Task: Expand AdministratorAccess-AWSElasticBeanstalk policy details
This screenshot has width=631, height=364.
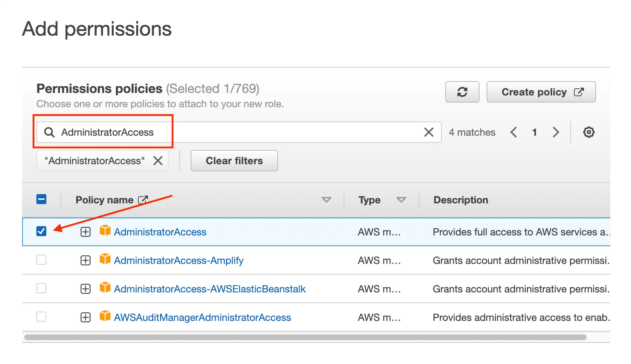Action: coord(86,289)
